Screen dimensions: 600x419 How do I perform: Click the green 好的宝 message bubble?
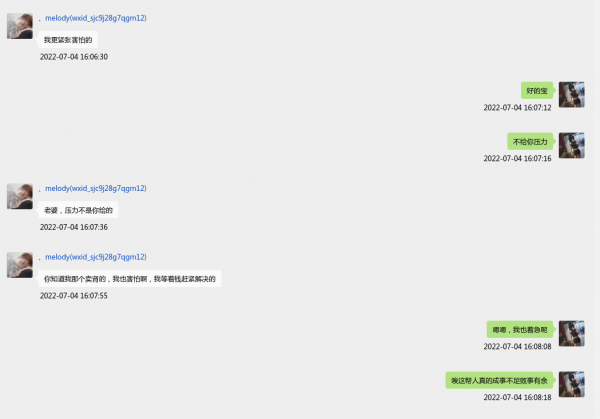[537, 91]
